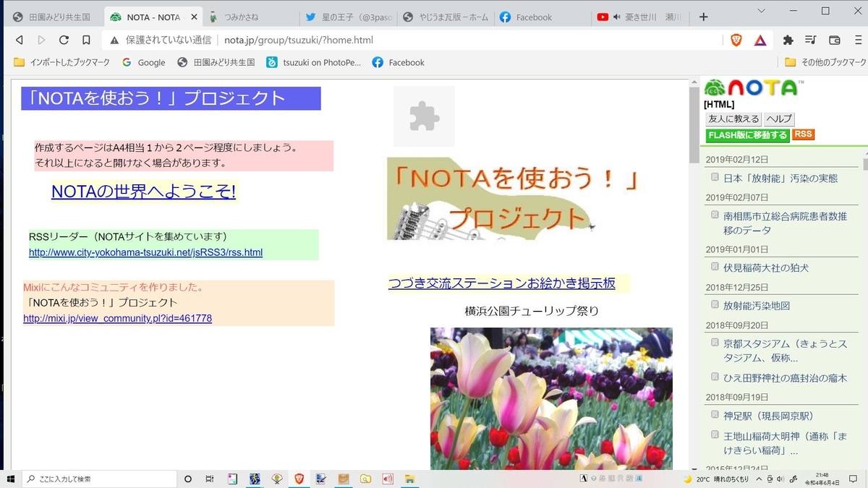This screenshot has height=488, width=868.
Task: Open the media control playlist icon
Action: pyautogui.click(x=811, y=40)
